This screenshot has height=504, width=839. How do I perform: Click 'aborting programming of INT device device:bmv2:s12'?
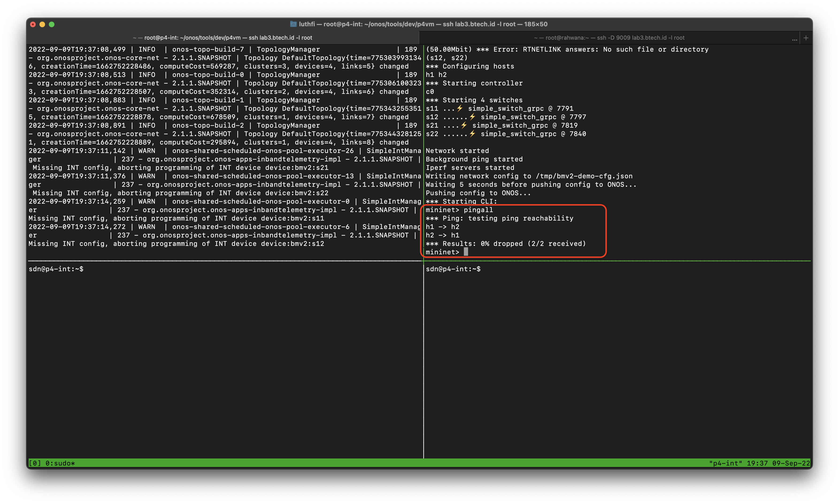point(218,244)
